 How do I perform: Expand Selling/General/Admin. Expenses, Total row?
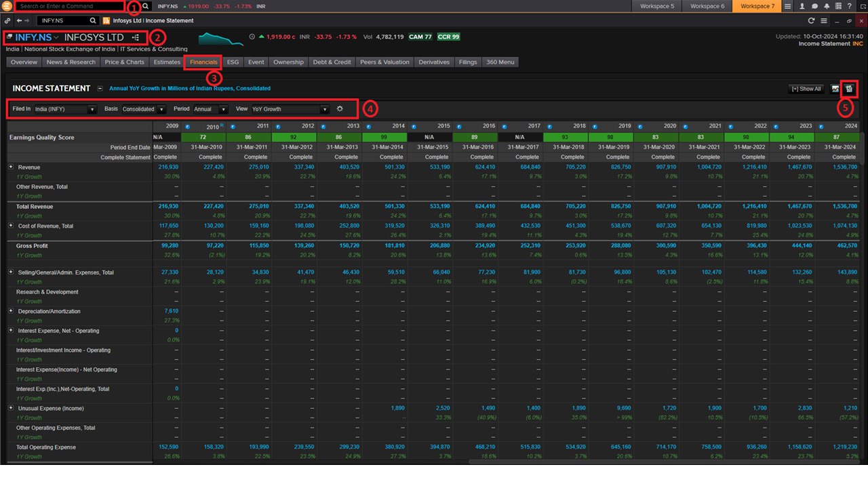11,272
